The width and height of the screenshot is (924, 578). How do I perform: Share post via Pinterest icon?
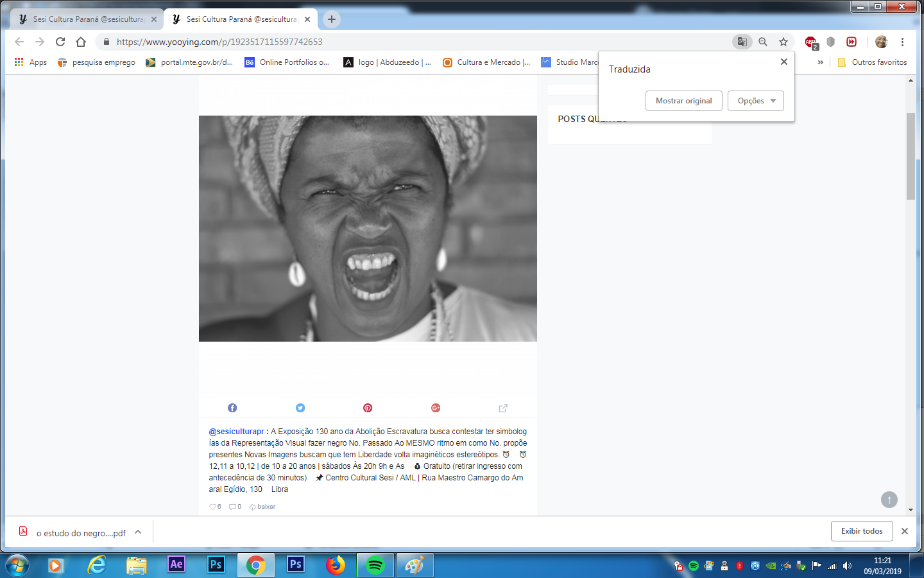tap(368, 408)
